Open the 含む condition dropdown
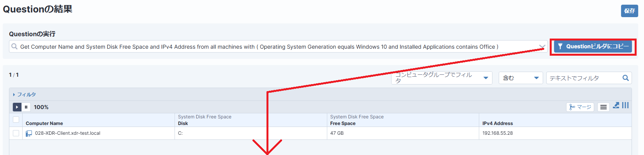Image resolution: width=644 pixels, height=155 pixels. tap(521, 78)
